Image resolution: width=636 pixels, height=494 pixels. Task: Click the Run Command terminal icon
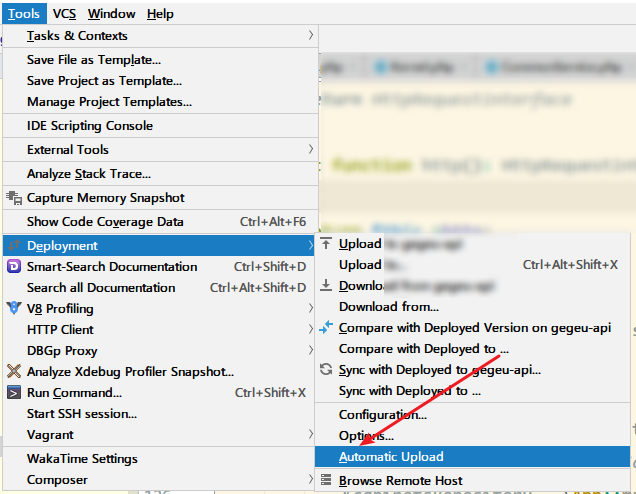[x=14, y=393]
